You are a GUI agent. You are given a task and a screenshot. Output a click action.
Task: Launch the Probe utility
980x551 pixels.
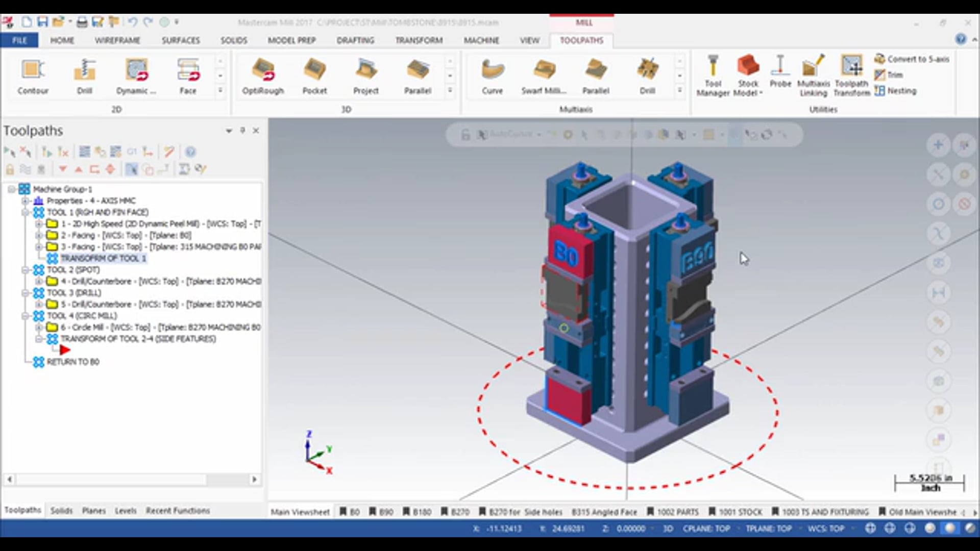[x=780, y=71]
